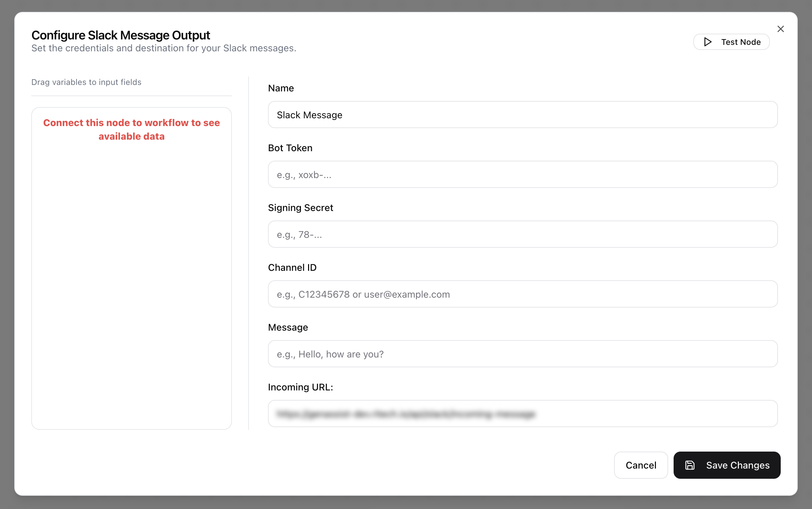Close the Configure Slack Message dialog
The height and width of the screenshot is (509, 812).
click(780, 29)
